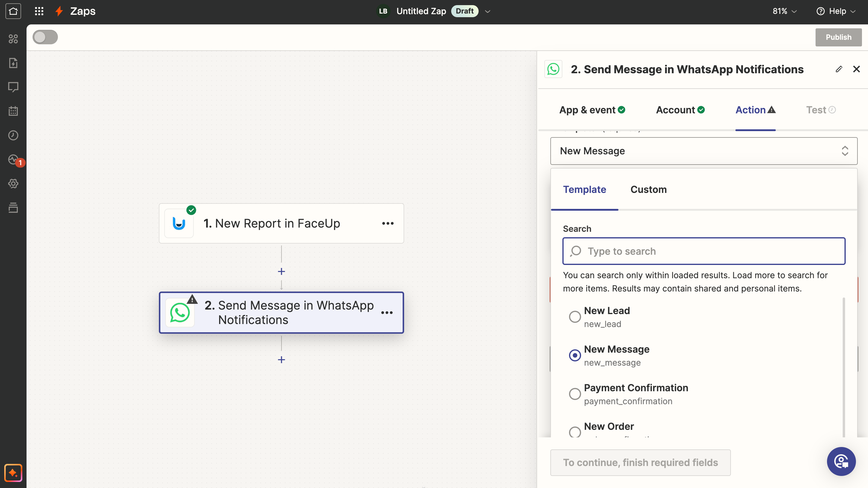
Task: Select the Payment Confirmation radio button
Action: pyautogui.click(x=575, y=394)
